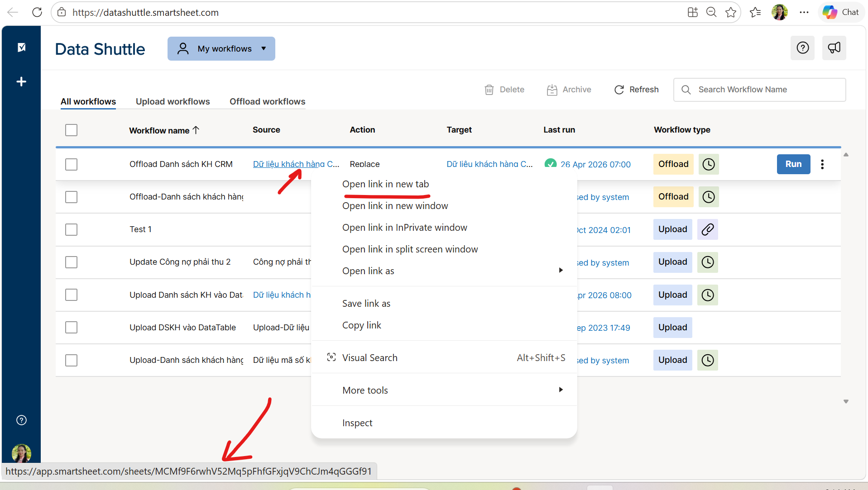Open last run 26 Apr 2026 07:00 link
This screenshot has height=490, width=868.
[595, 164]
